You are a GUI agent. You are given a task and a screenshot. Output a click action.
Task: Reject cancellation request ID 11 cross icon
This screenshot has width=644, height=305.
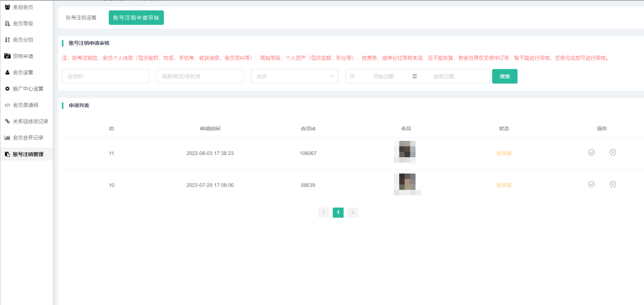coord(613,152)
